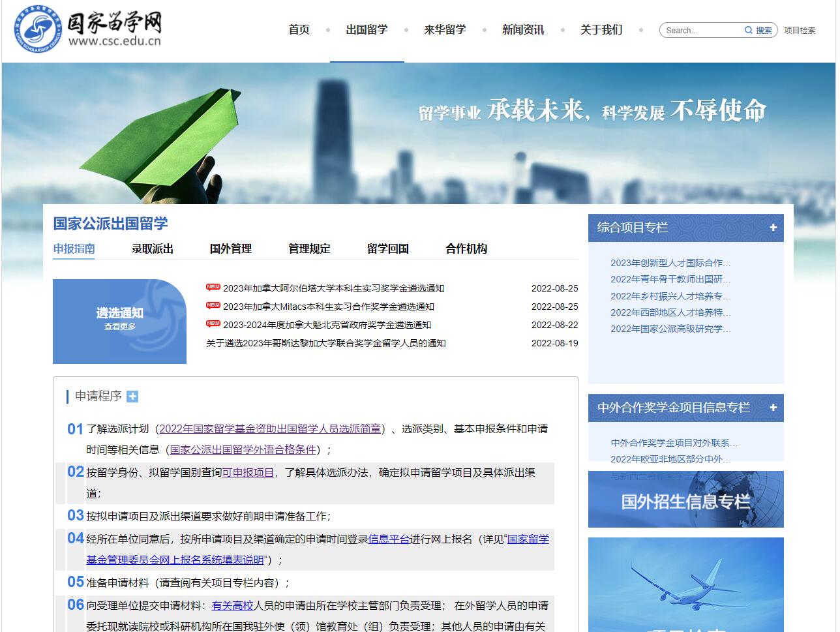Open the 出国留学 menu item
The height and width of the screenshot is (632, 840).
(367, 29)
